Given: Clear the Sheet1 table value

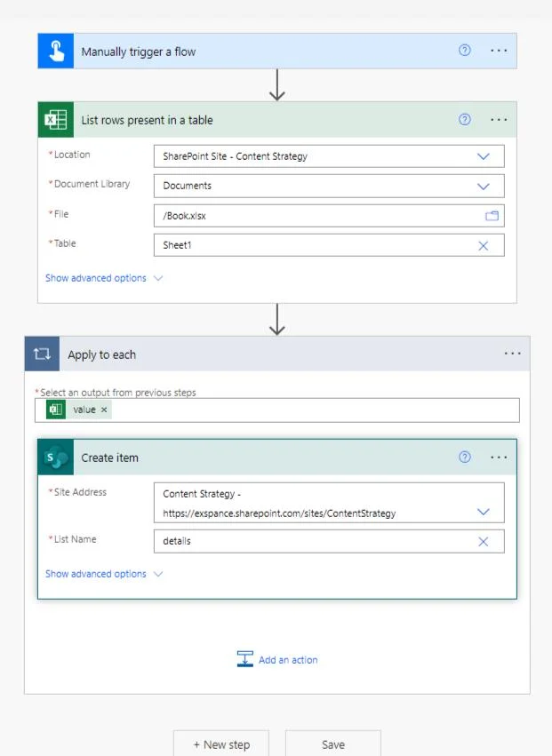Looking at the screenshot, I should tap(483, 246).
